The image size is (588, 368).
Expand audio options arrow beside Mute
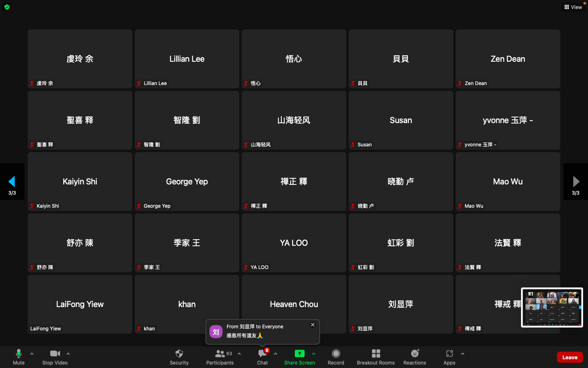(x=32, y=354)
